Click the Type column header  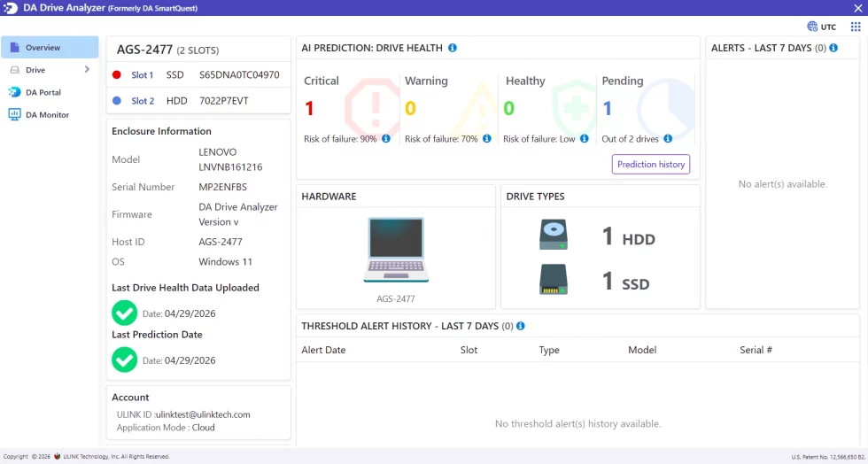coord(549,350)
